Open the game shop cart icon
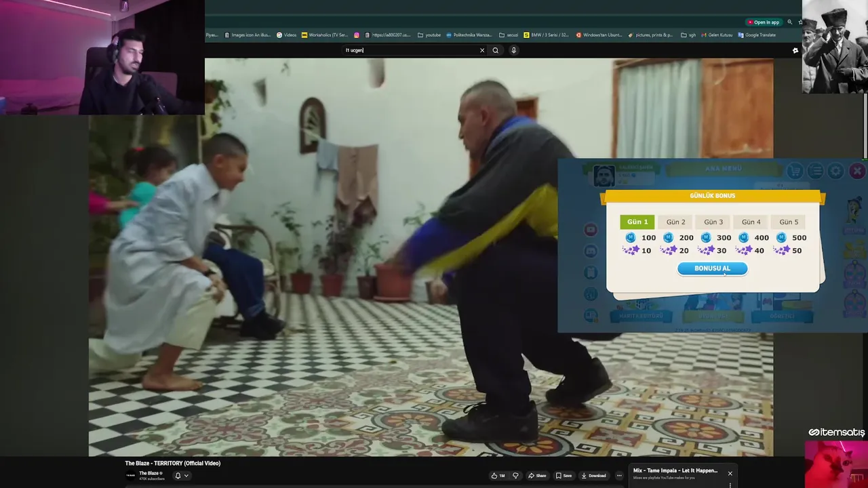The width and height of the screenshot is (868, 488). pyautogui.click(x=795, y=171)
